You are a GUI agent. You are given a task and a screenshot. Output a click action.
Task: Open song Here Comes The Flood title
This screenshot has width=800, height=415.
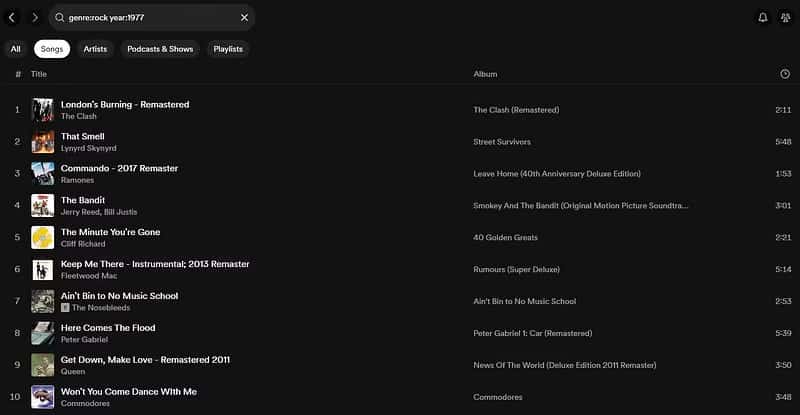108,328
